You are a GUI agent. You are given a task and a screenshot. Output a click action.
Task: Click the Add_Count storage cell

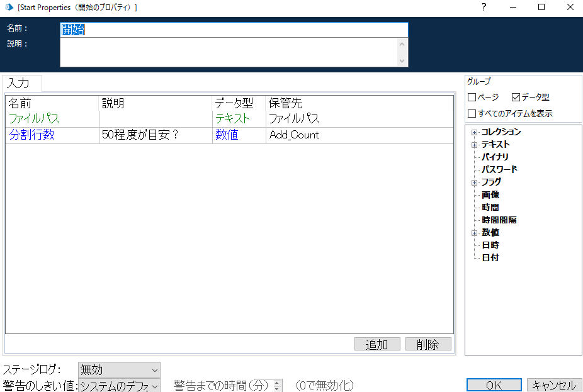[359, 135]
